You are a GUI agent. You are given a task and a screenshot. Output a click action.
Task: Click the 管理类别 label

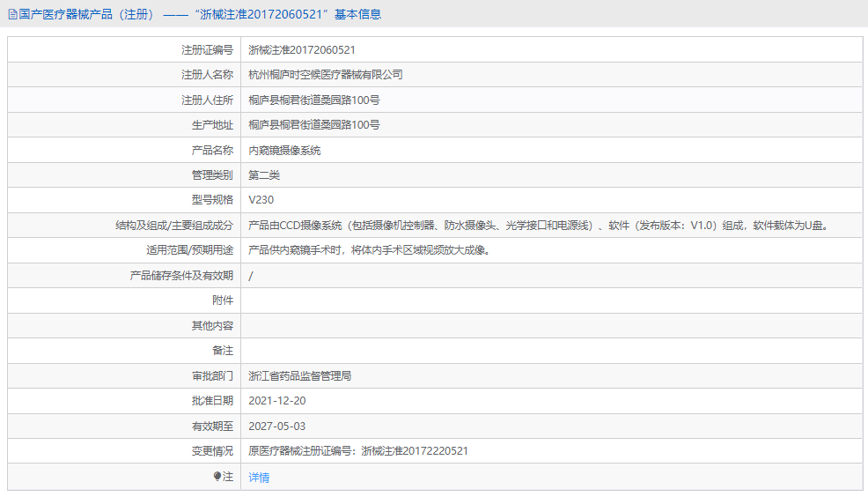click(x=212, y=175)
